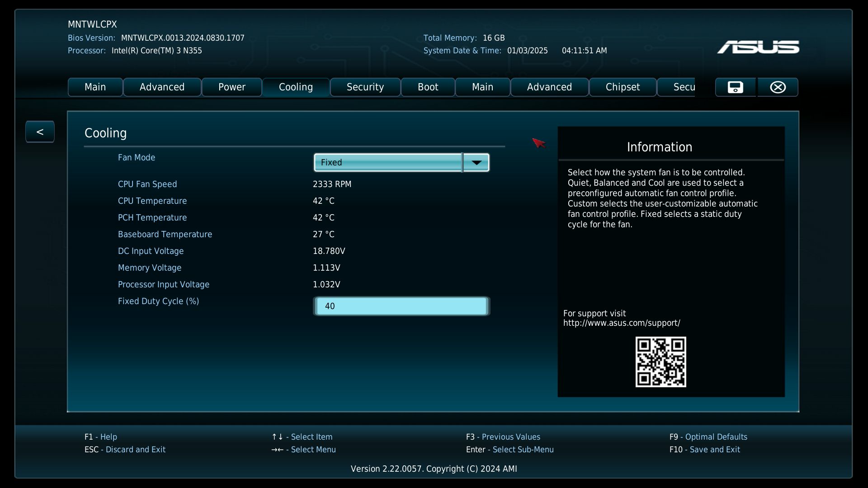
Task: Edit the Fixed Duty Cycle field
Action: point(401,306)
